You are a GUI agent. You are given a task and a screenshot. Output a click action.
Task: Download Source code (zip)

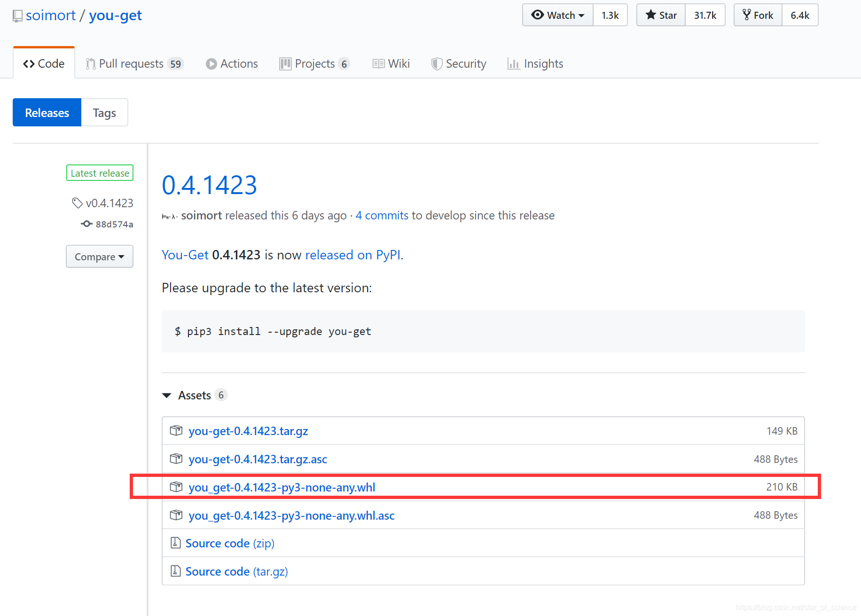coord(230,543)
